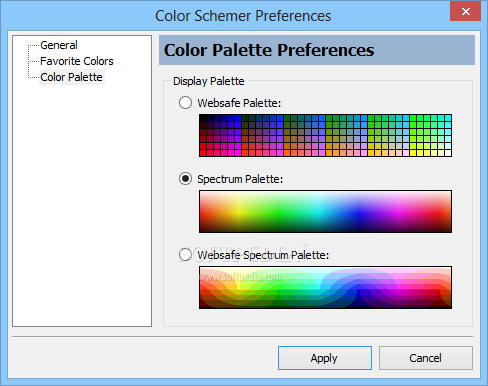
Task: Open Favorite Colors in the tree
Action: [x=77, y=61]
